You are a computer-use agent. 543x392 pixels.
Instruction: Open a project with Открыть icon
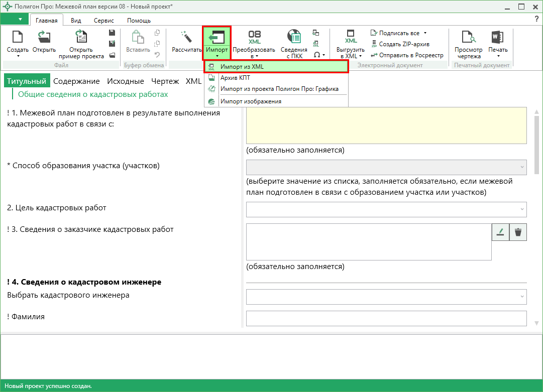tap(44, 37)
